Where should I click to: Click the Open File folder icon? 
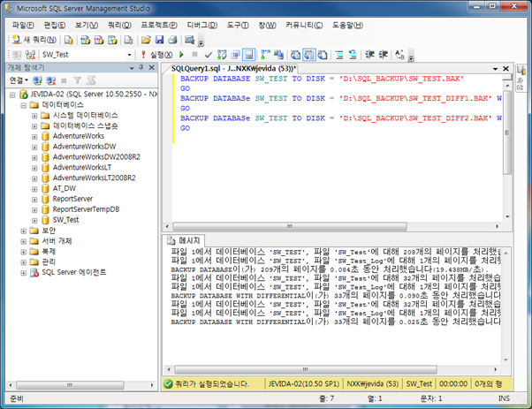click(x=146, y=40)
